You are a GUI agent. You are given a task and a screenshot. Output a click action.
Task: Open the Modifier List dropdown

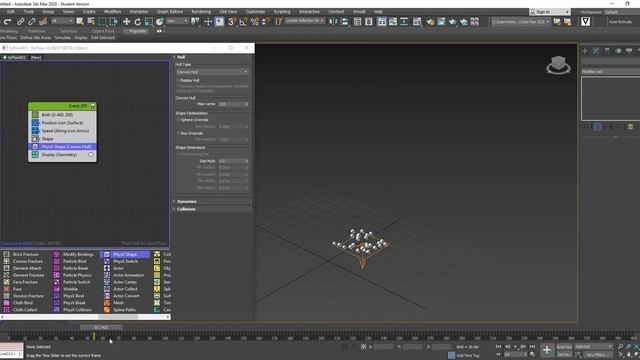click(611, 71)
